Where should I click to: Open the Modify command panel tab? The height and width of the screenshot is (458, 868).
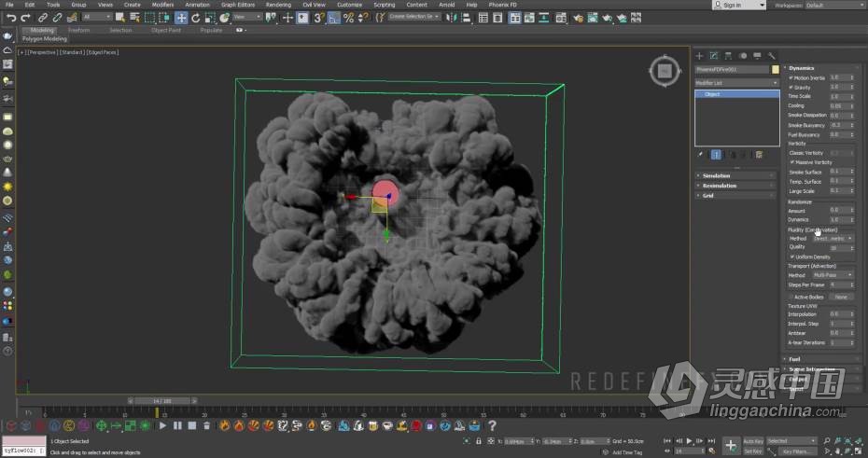(714, 56)
